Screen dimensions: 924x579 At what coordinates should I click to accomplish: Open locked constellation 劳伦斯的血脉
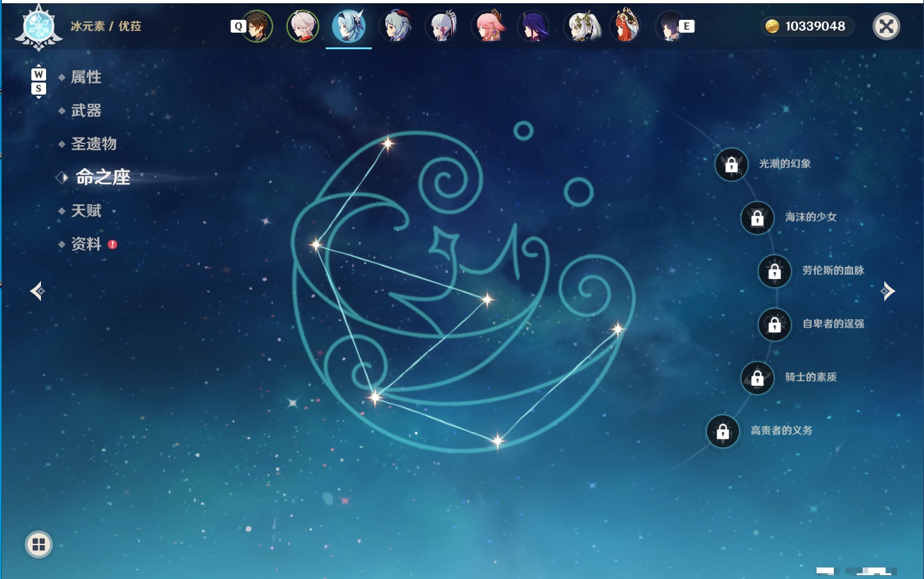tap(811, 271)
